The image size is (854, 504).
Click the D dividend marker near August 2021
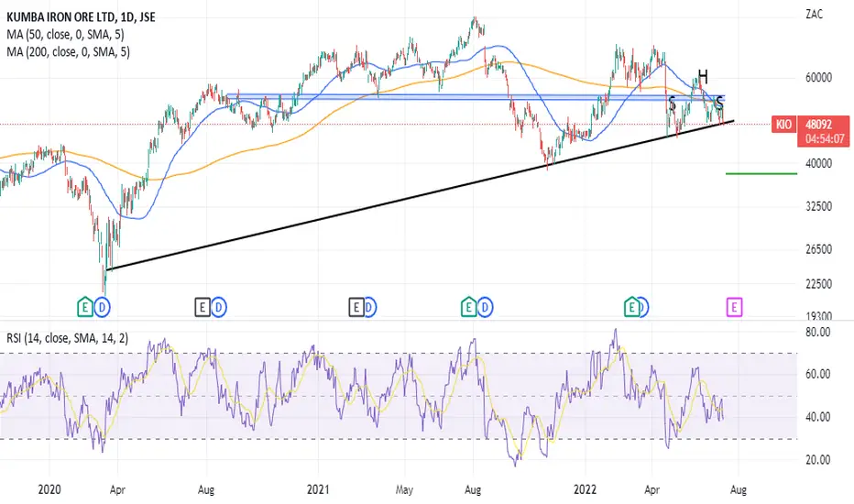coord(485,307)
